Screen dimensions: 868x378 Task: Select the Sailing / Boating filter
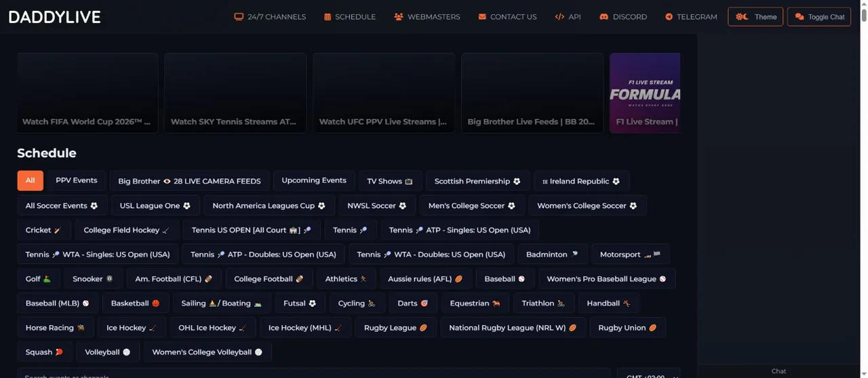point(222,303)
